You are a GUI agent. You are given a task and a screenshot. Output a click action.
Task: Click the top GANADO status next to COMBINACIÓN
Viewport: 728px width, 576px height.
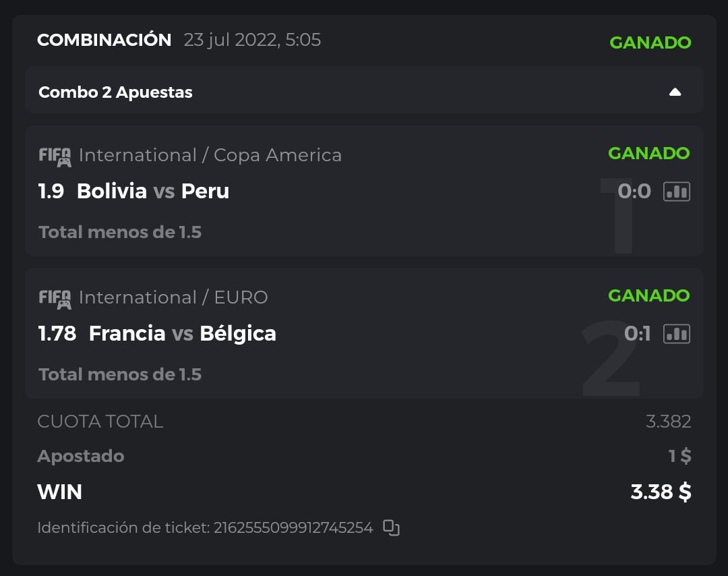[650, 42]
